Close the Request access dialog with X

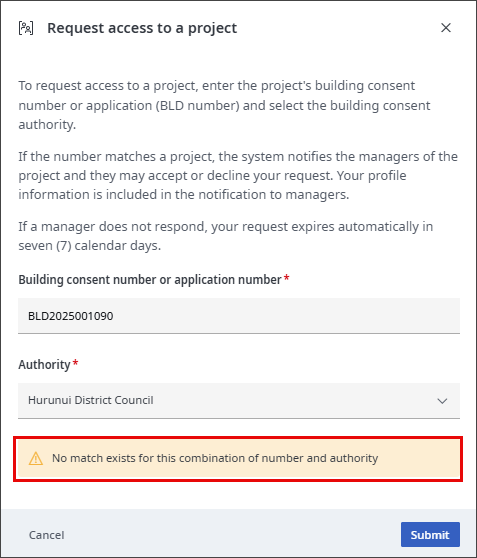point(446,28)
